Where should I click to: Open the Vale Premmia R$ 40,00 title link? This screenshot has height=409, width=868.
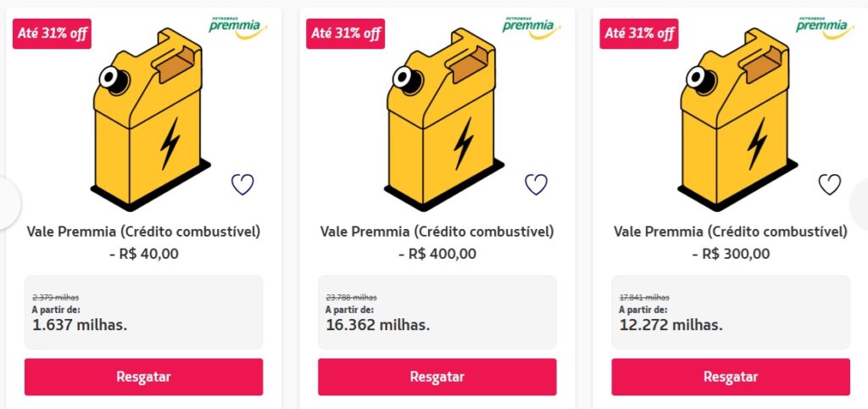[143, 242]
